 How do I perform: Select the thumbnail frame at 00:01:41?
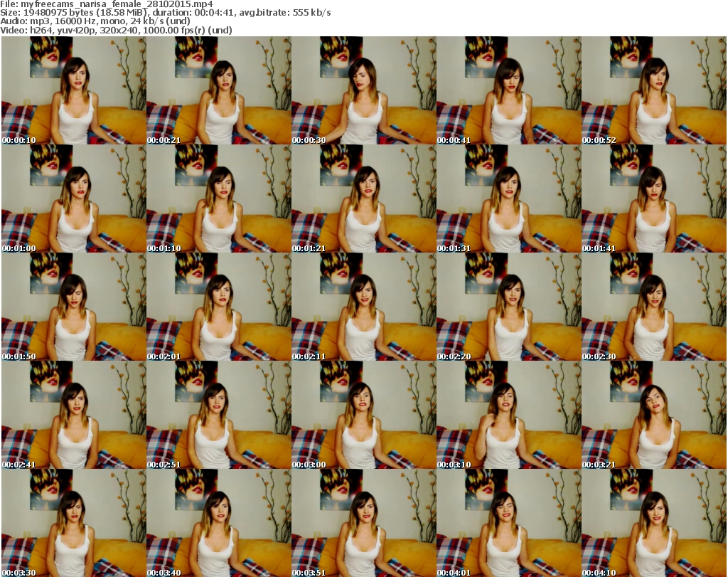click(654, 198)
